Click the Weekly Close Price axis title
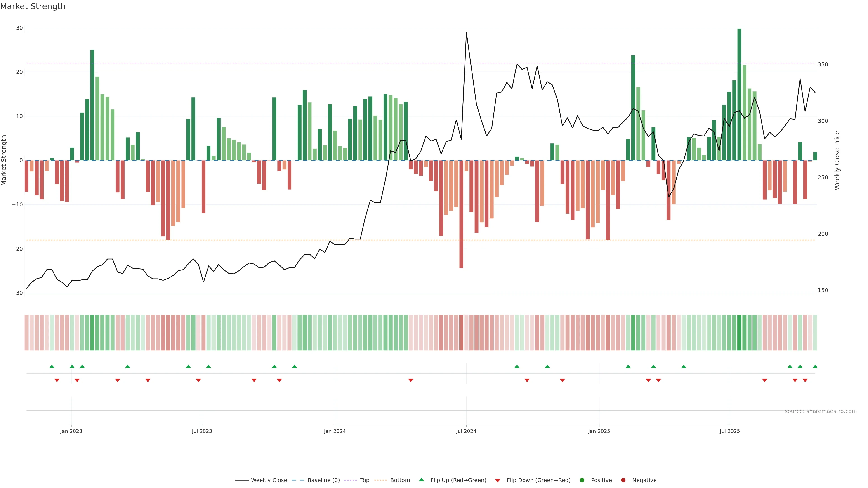Screen dimensions: 868x488 [837, 160]
